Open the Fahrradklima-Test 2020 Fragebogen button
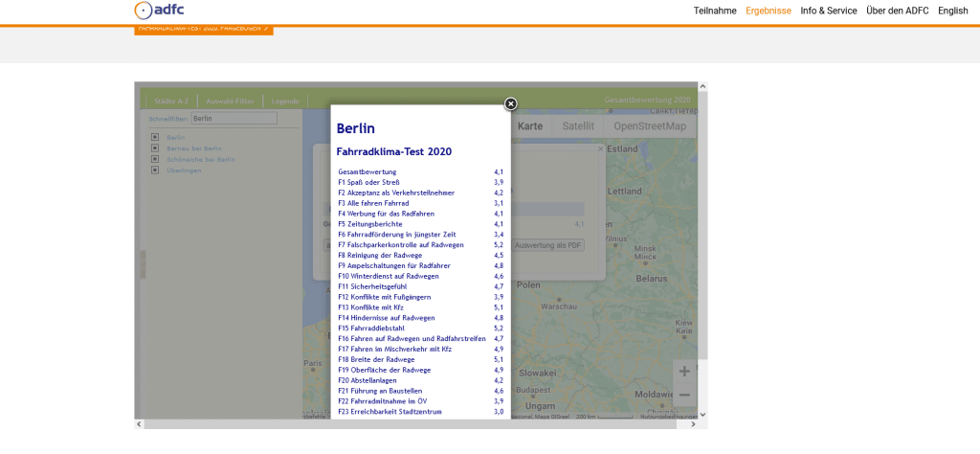 click(x=204, y=29)
